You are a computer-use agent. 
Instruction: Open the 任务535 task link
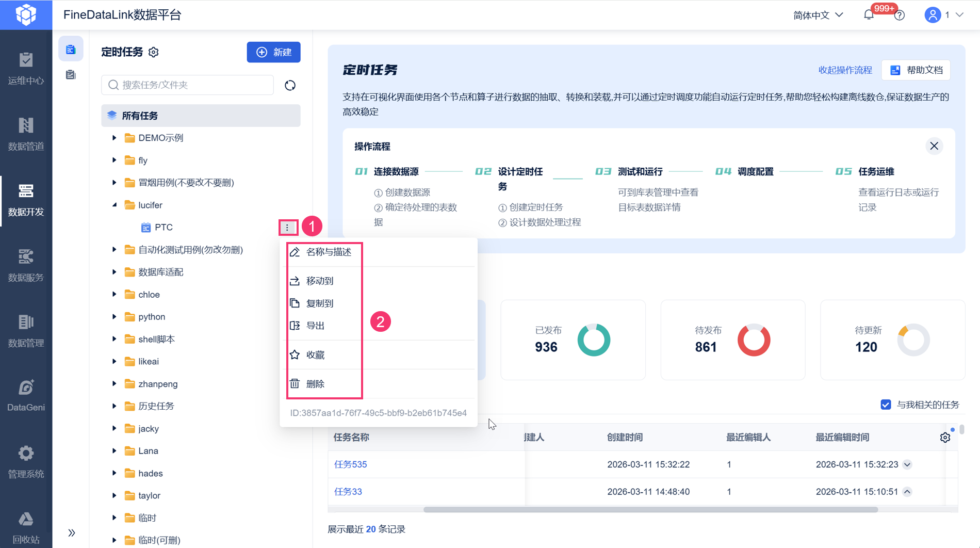[350, 464]
